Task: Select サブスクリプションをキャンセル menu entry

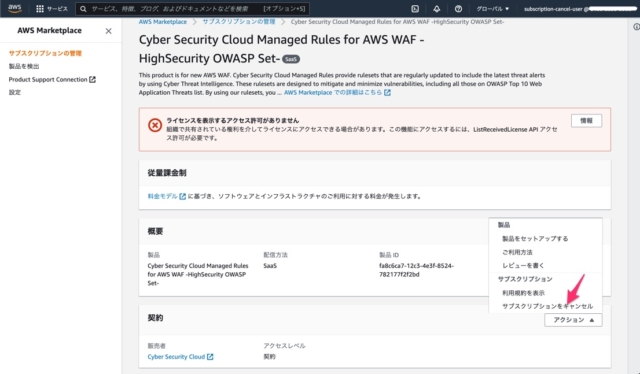Action: (x=547, y=306)
